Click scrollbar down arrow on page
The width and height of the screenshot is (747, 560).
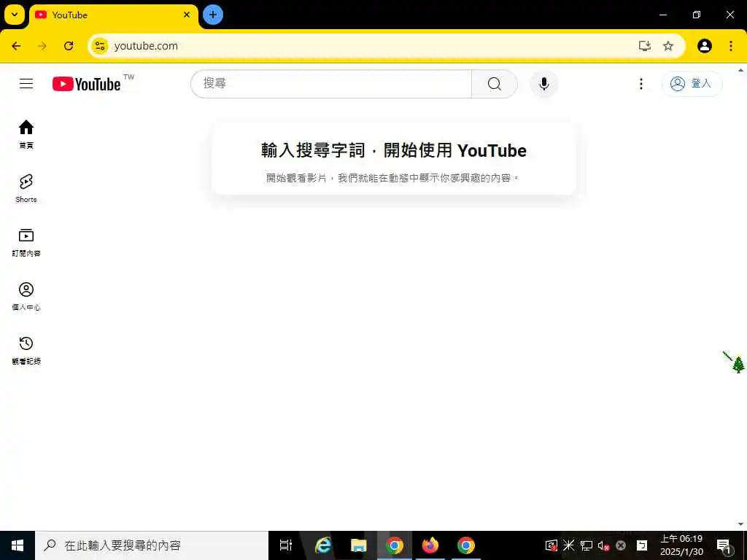(741, 524)
